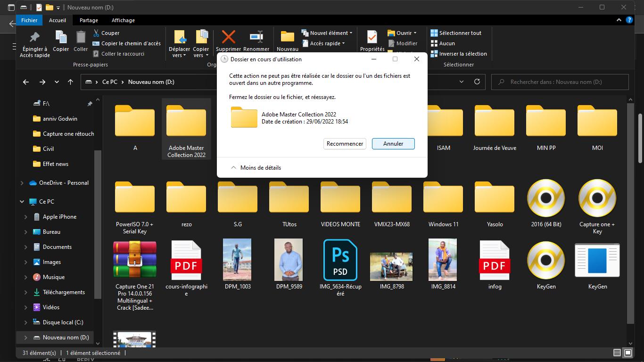
Task: Click Épingler à Accès rapide pin icon
Action: coord(35,38)
